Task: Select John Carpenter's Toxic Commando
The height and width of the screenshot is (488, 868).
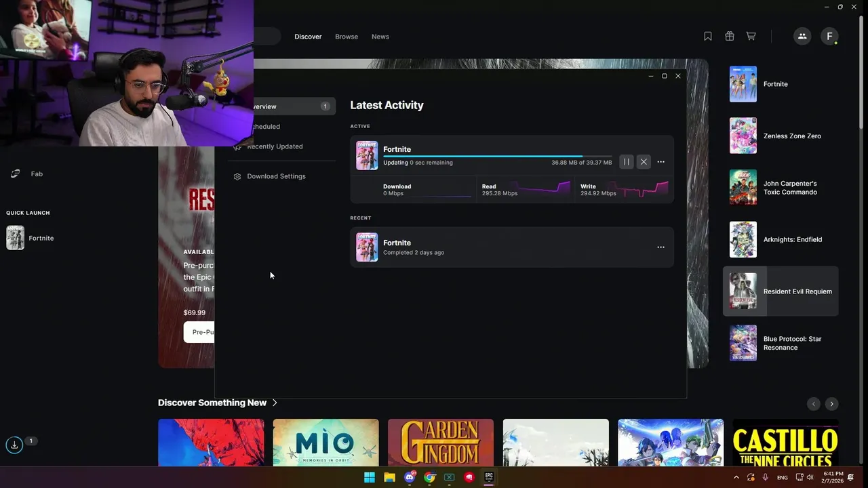Action: (x=781, y=188)
